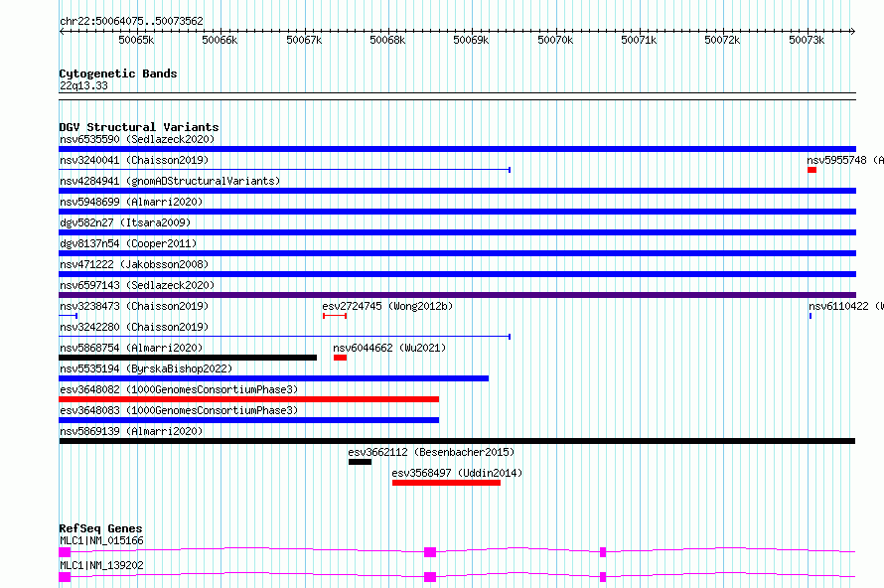Open variant label nsv5535194 (ByrskaBishop2022)
The width and height of the screenshot is (884, 588).
tap(146, 368)
